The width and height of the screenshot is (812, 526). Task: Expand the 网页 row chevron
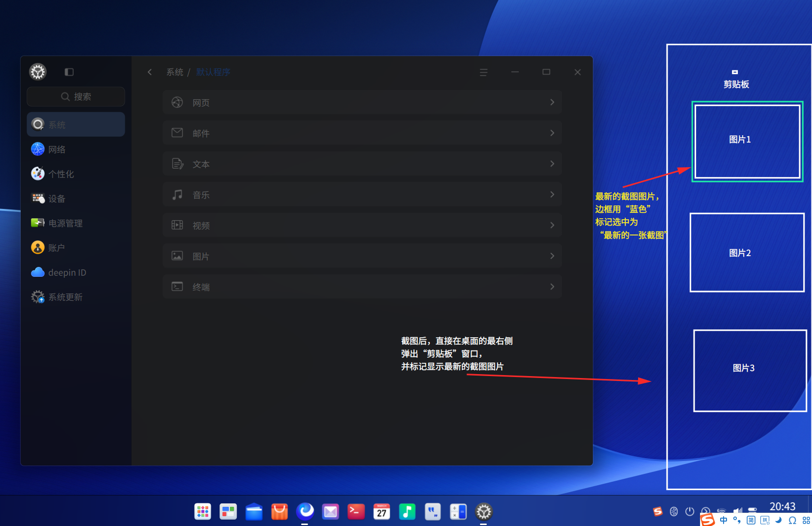pos(552,102)
